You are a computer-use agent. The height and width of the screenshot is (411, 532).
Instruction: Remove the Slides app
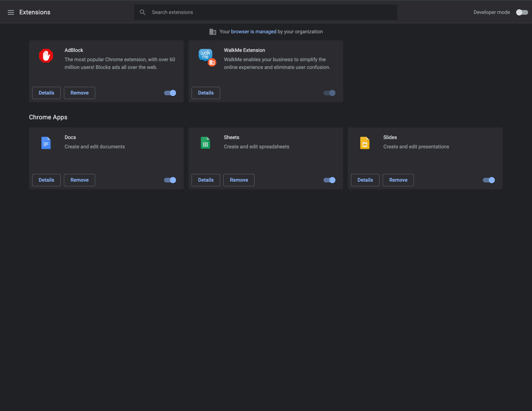[x=398, y=180]
